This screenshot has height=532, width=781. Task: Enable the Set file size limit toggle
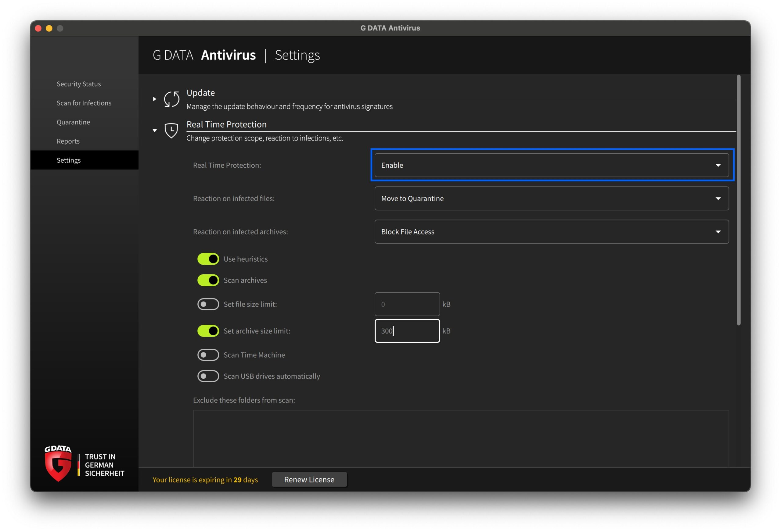tap(208, 304)
